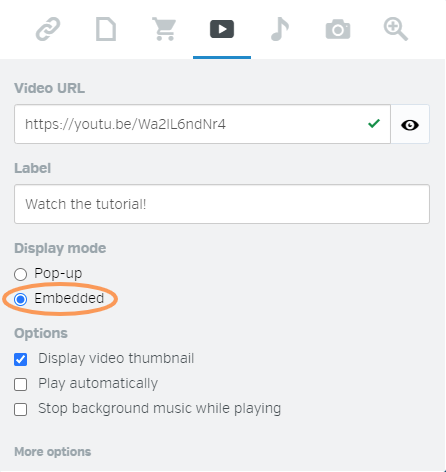Switch to the shopping cart icon tab
Viewport: 446px width, 472px height.
[164, 29]
